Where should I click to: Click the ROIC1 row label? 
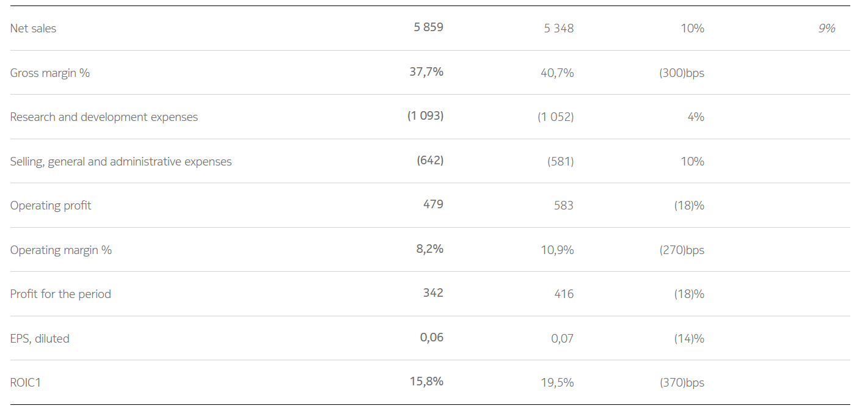click(x=26, y=383)
